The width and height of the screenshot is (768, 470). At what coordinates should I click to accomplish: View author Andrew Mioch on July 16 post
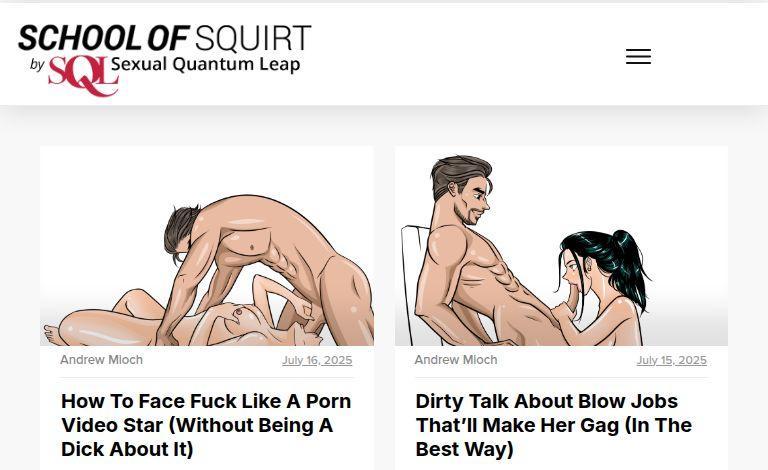101,360
